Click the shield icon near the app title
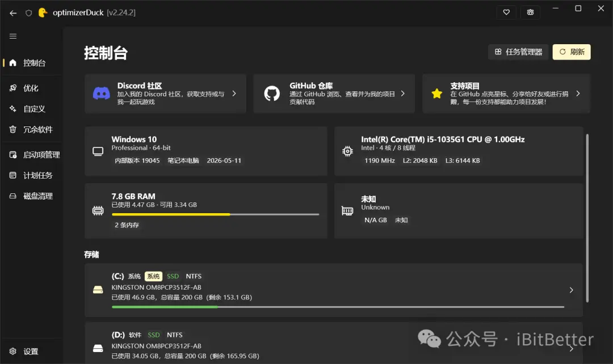This screenshot has height=364, width=613. coord(28,13)
